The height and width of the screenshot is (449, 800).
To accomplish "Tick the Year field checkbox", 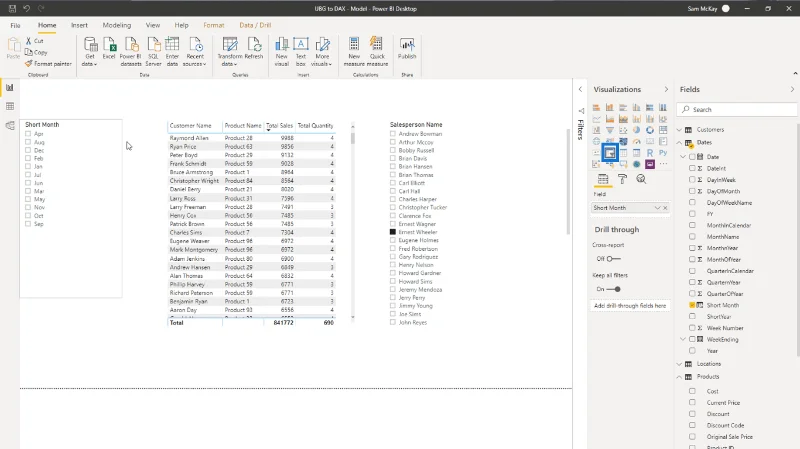I will tap(692, 351).
